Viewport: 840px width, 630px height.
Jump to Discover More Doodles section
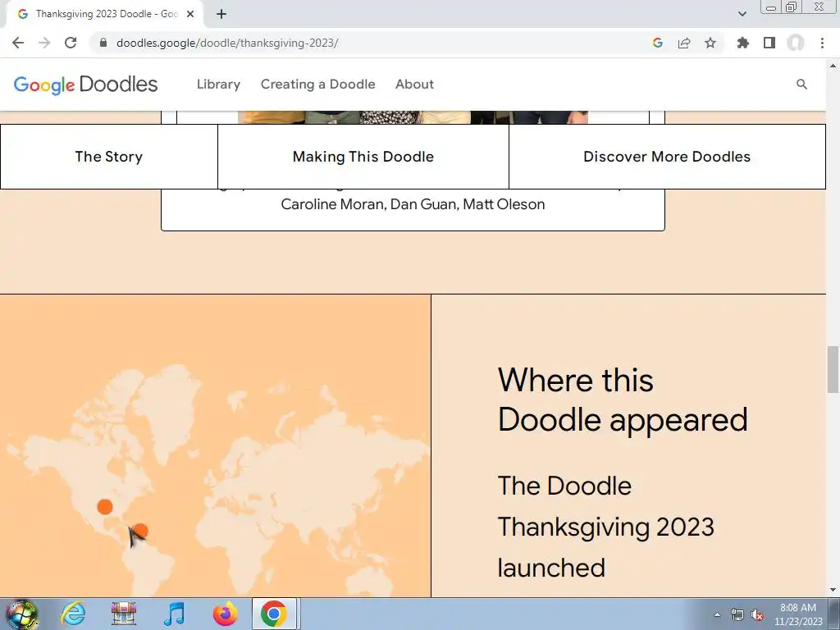(667, 157)
